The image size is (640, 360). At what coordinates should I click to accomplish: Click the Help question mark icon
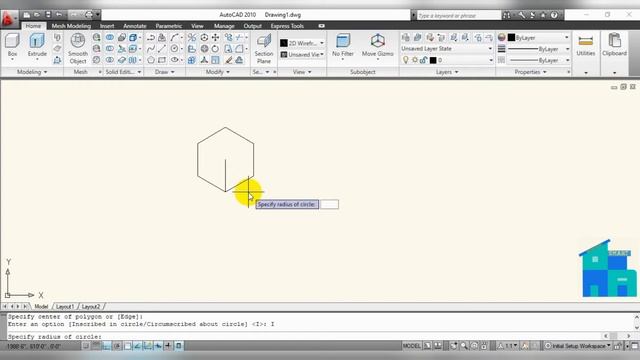tap(554, 15)
